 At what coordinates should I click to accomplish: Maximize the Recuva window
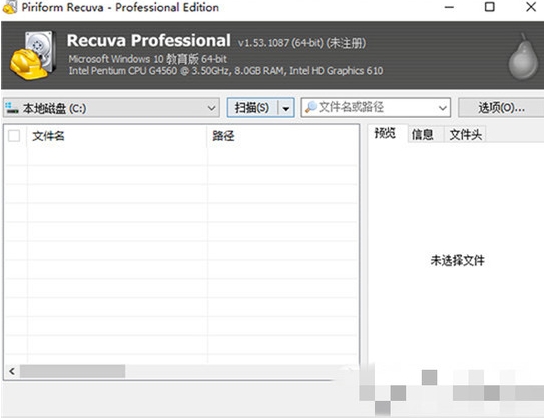(x=490, y=7)
